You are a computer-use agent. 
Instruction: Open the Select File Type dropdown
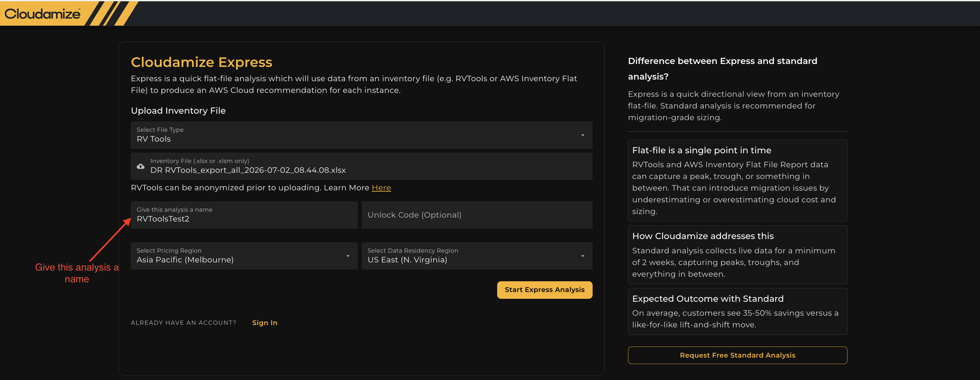[361, 135]
